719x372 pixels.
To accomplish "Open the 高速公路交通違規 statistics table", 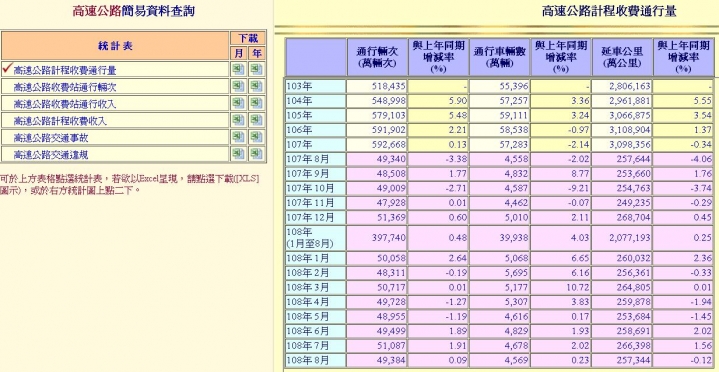I will click(51, 155).
